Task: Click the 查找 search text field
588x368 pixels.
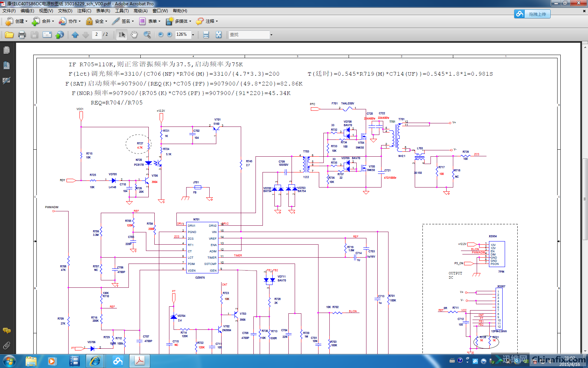Action: point(249,35)
